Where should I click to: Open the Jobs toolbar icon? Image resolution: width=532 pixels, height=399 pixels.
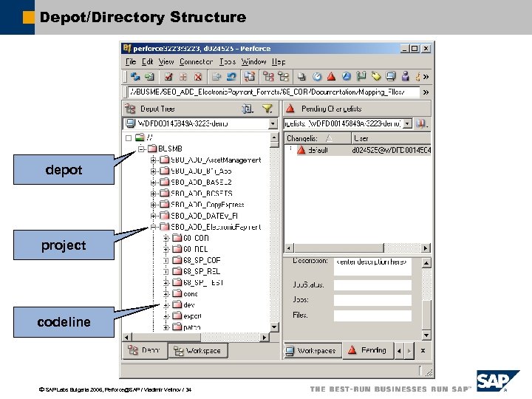coord(417,77)
